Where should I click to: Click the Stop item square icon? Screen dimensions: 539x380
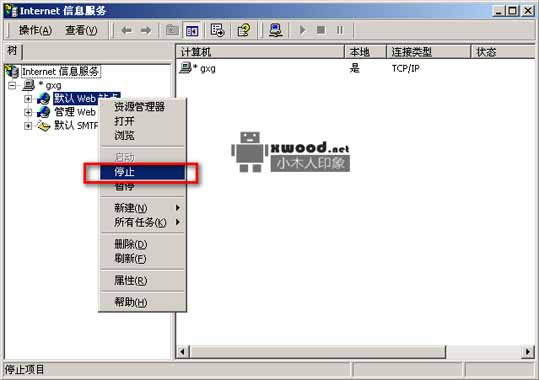point(321,30)
